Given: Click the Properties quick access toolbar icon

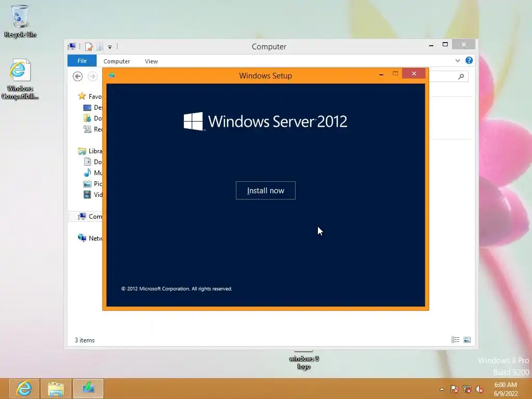Looking at the screenshot, I should click(89, 46).
